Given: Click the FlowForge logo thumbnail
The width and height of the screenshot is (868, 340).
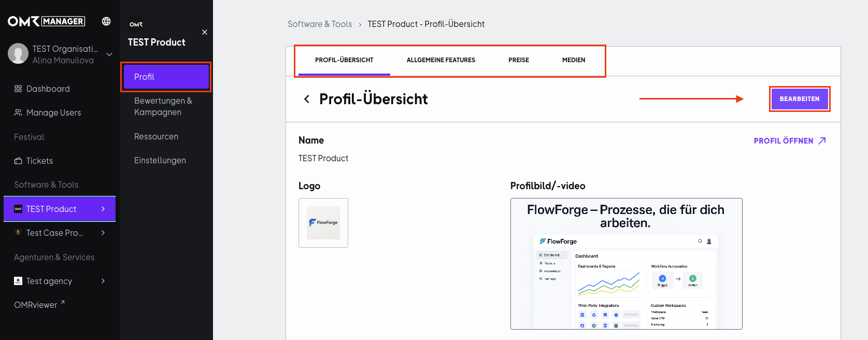Looking at the screenshot, I should [x=323, y=223].
